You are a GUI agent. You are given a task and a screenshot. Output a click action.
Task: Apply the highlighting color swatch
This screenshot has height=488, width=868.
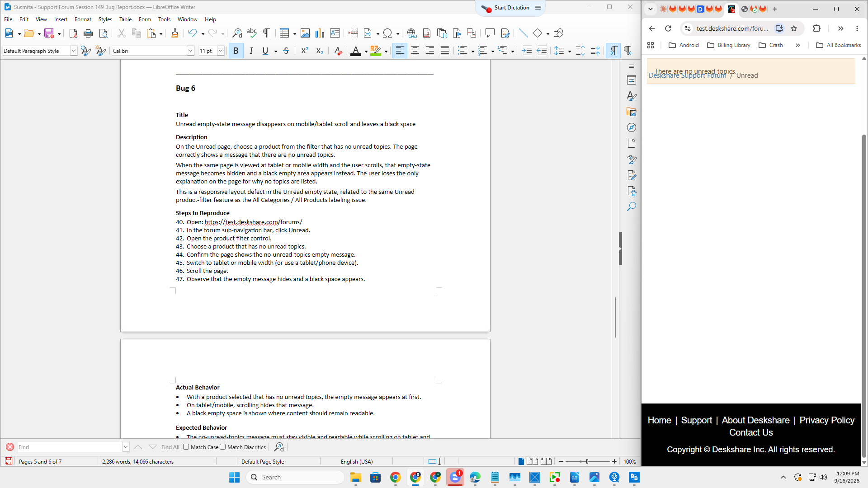[376, 51]
